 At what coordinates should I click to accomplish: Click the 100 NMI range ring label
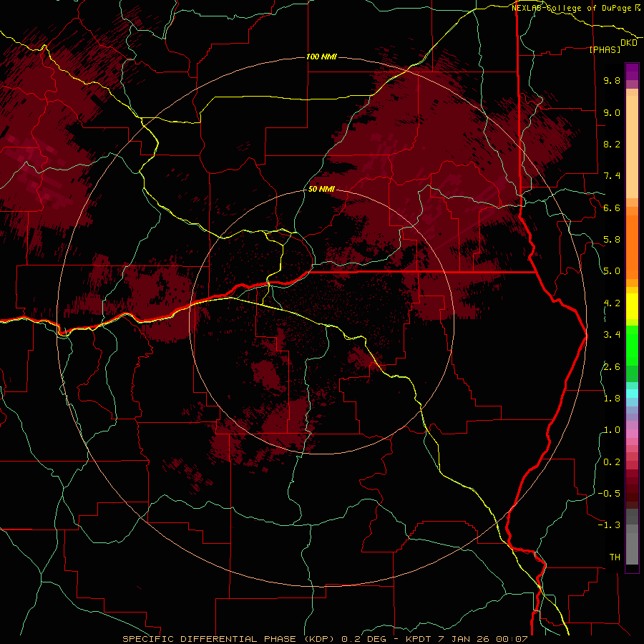coord(321,57)
